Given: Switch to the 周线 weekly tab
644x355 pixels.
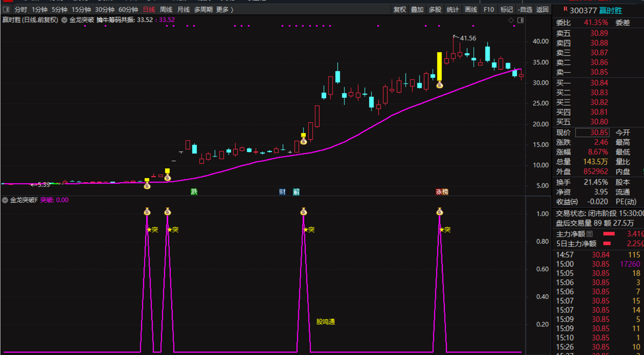Looking at the screenshot, I should tap(166, 9).
